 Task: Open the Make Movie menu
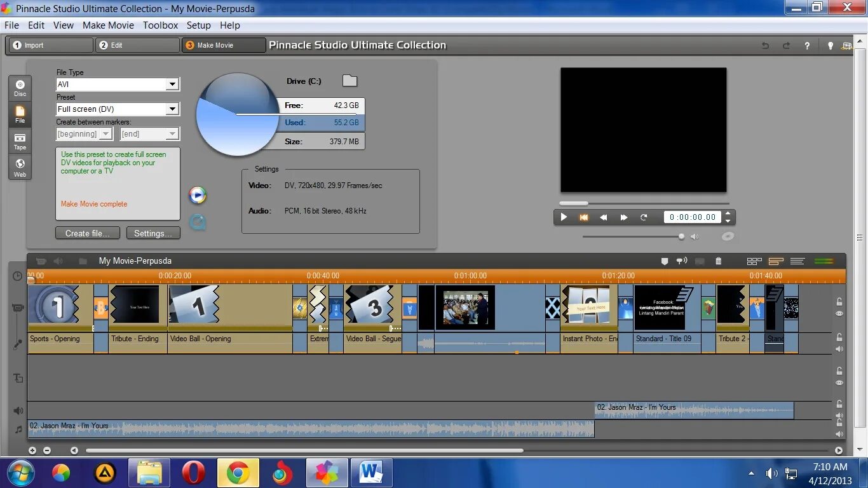(108, 25)
